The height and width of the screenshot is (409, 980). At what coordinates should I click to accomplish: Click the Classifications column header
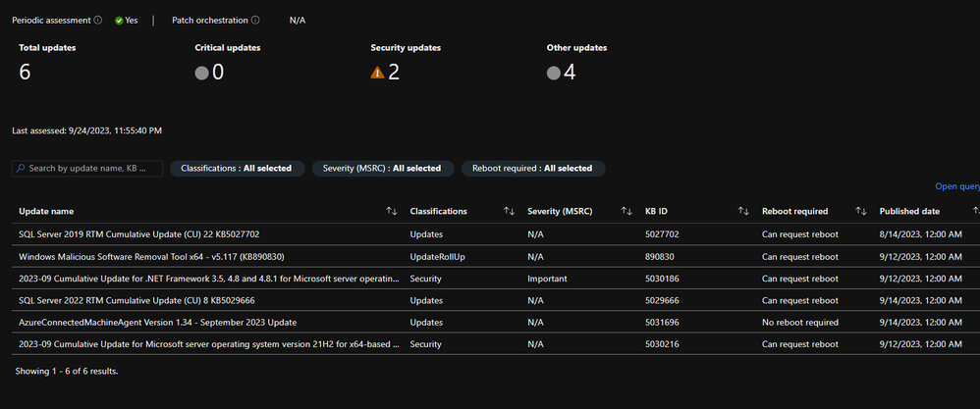[438, 212]
